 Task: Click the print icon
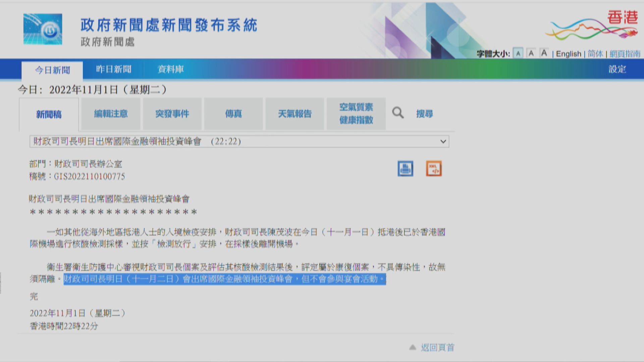405,169
